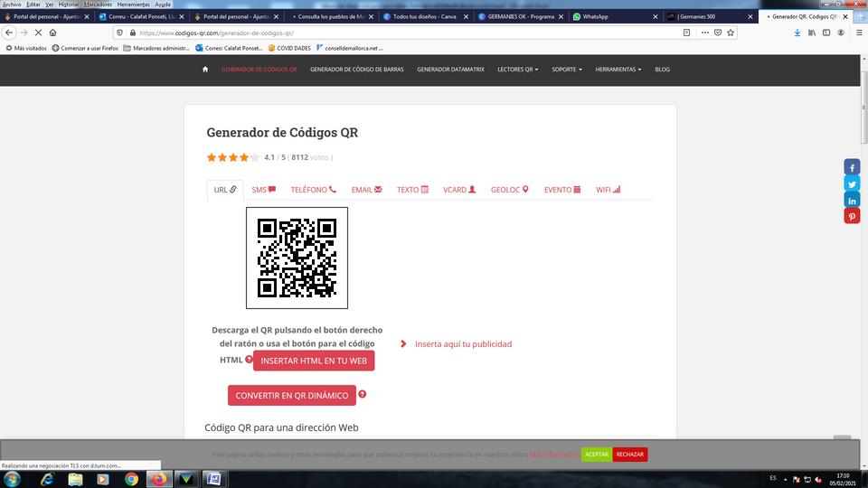Click Convertir en QR dinámico
The width and height of the screenshot is (868, 488).
pos(292,396)
